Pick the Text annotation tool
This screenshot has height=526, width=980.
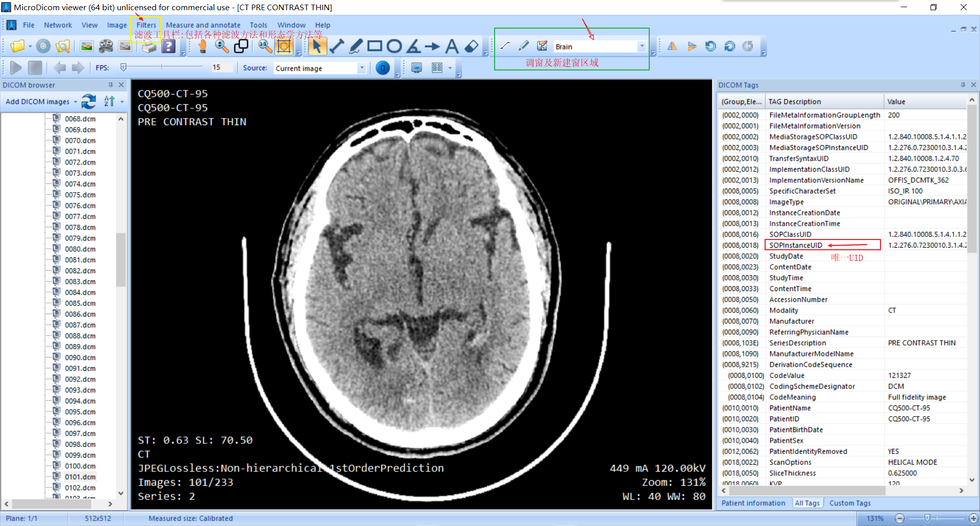coord(452,46)
